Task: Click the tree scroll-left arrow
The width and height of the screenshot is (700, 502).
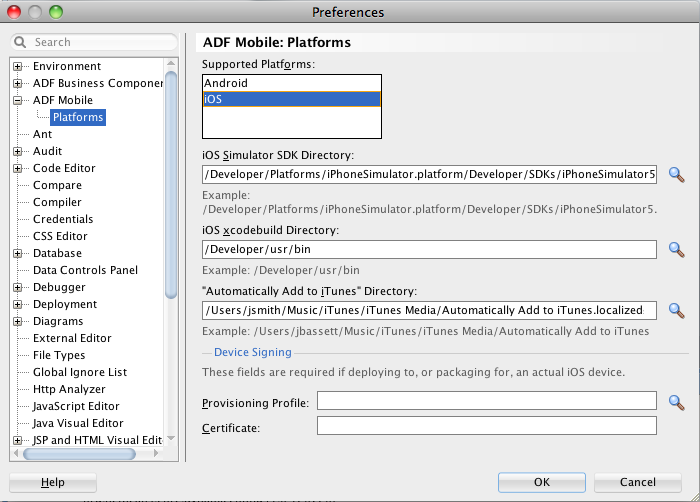Action: [x=16, y=454]
